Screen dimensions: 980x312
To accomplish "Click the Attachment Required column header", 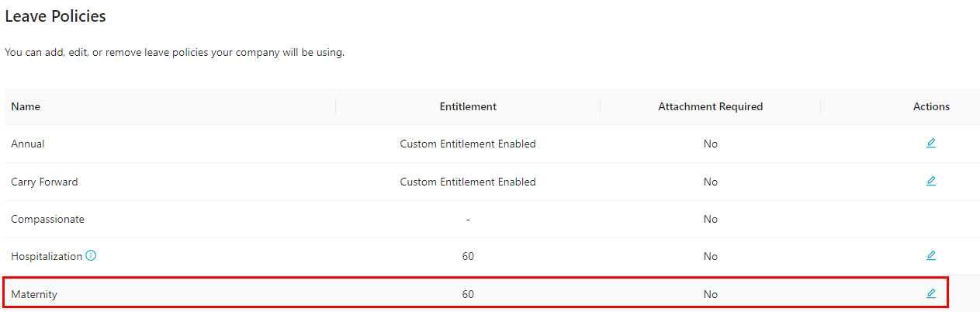I will coord(710,106).
